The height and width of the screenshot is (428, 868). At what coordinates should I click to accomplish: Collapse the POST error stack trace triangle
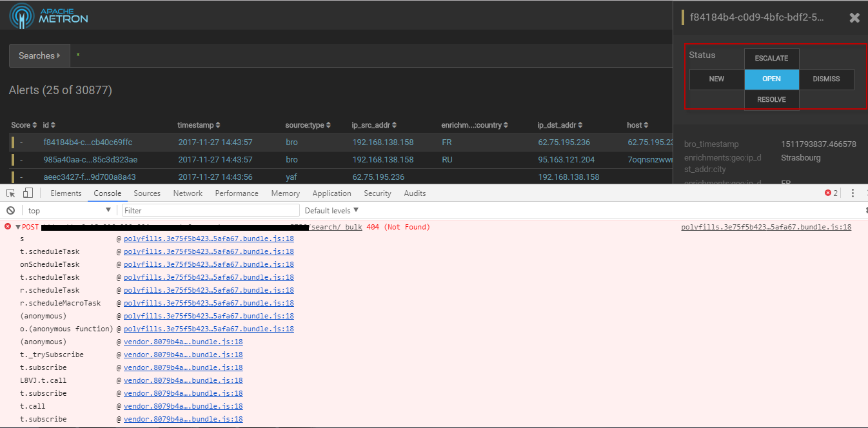pyautogui.click(x=18, y=227)
